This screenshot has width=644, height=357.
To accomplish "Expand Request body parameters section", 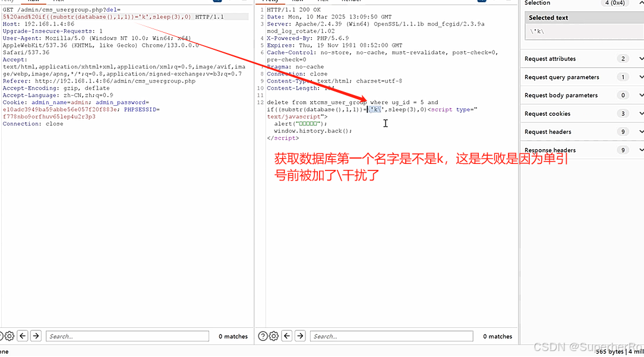I will (x=640, y=95).
